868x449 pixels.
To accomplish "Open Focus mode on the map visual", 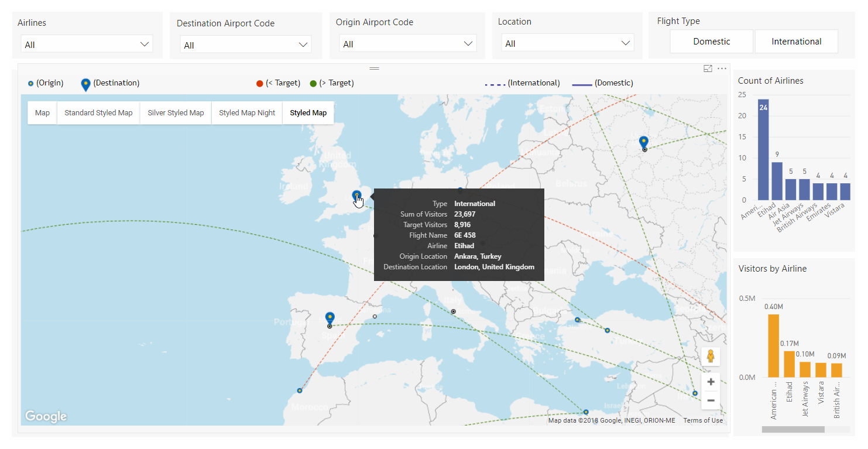I will pos(708,68).
